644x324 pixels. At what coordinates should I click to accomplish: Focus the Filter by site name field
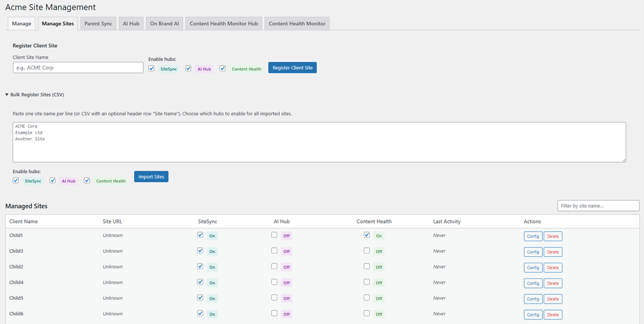click(598, 206)
